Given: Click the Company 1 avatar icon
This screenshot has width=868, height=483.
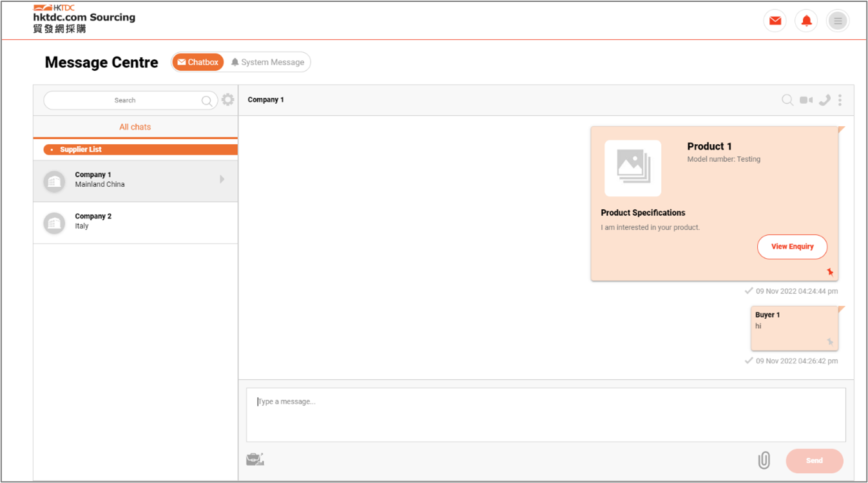Looking at the screenshot, I should click(54, 182).
